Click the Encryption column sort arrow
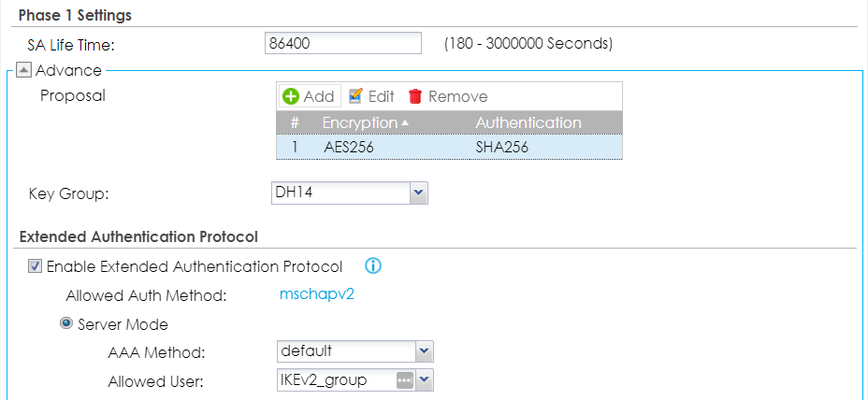 404,123
